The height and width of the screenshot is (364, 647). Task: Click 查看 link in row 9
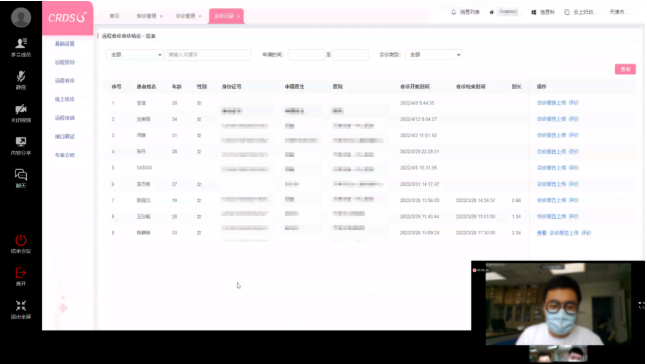pos(541,233)
